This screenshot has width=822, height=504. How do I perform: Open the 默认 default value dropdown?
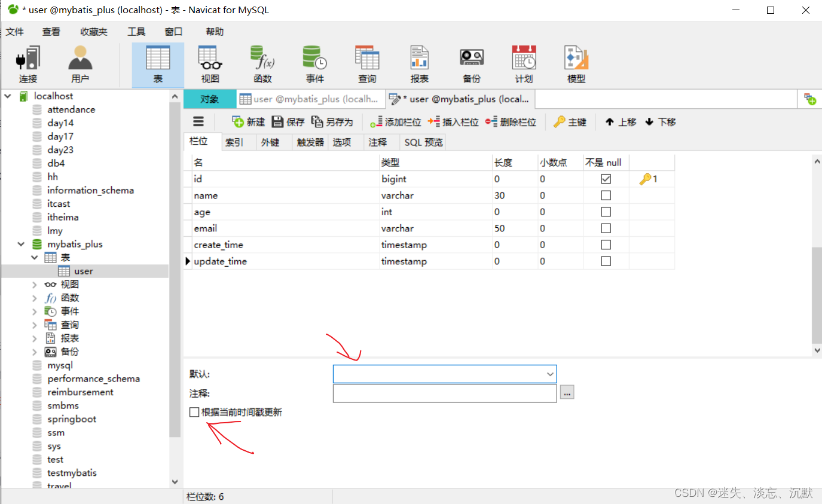click(x=550, y=374)
